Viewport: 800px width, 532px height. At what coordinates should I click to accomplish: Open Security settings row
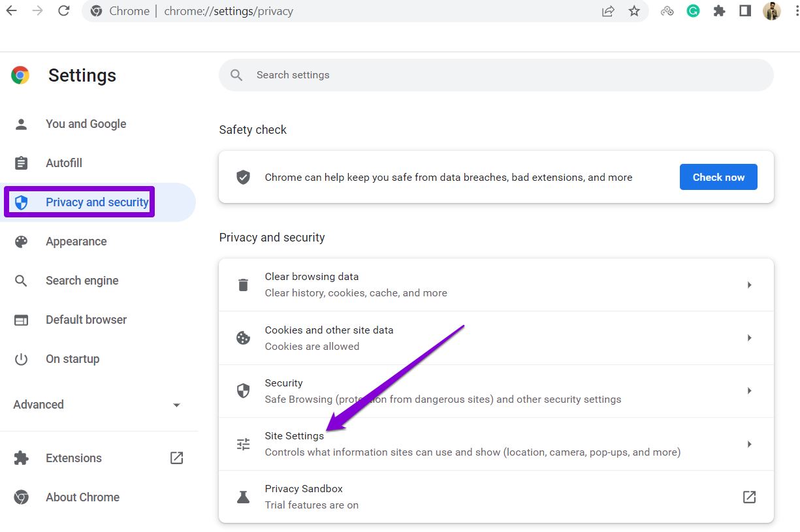tap(496, 391)
